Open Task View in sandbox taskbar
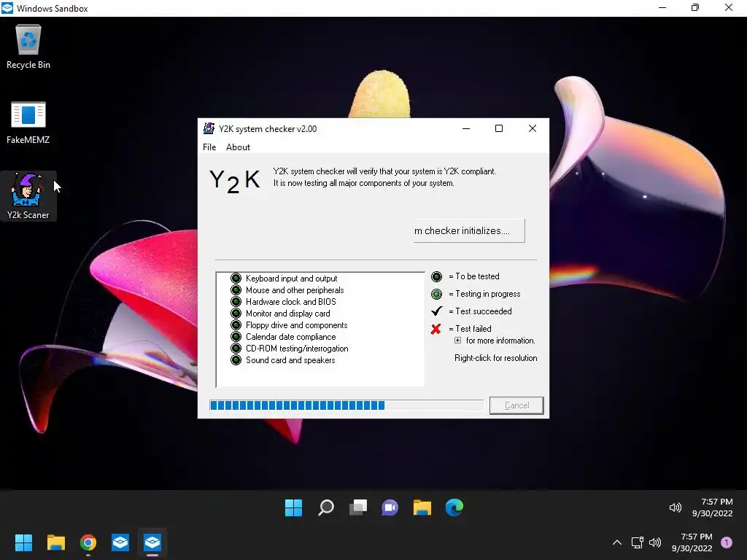Image resolution: width=747 pixels, height=560 pixels. 357,507
